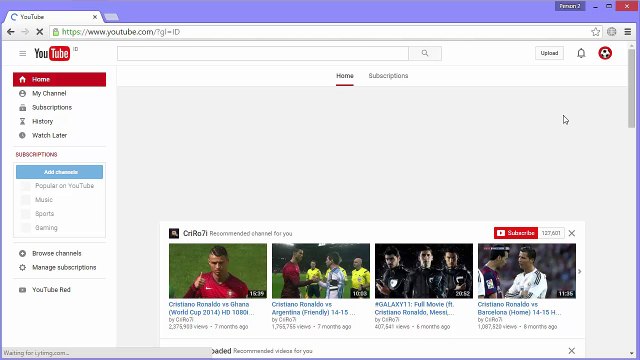This screenshot has height=360, width=640.
Task: Click the search magnifier button
Action: (x=425, y=53)
